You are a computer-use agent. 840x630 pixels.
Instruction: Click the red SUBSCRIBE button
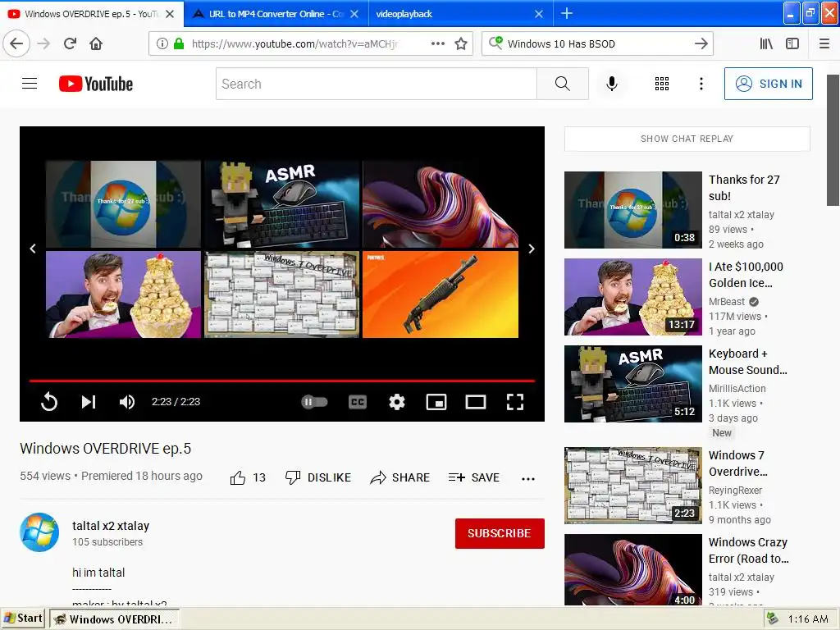[500, 533]
